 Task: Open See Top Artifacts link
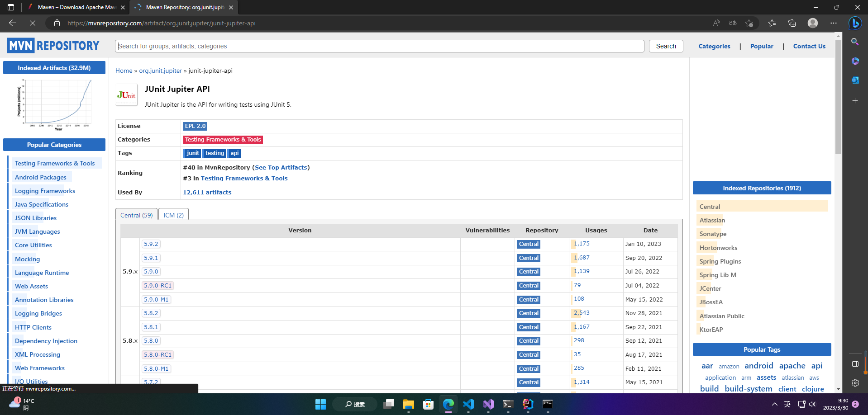[x=281, y=167]
